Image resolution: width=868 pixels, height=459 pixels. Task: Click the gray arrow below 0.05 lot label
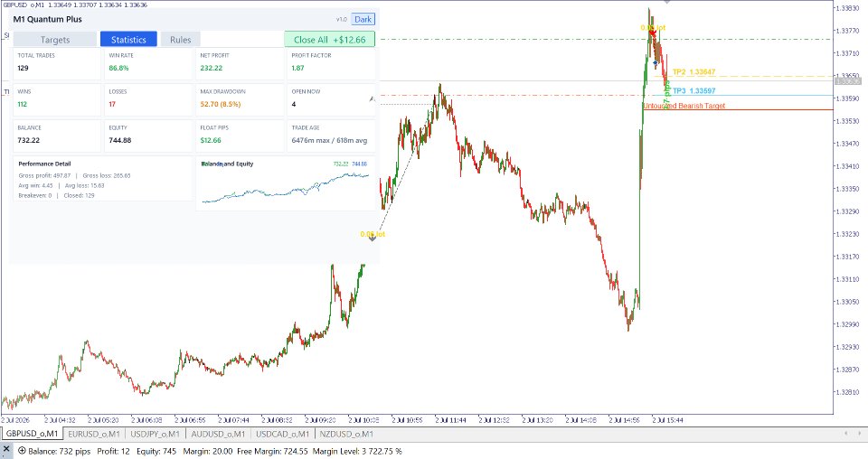click(372, 238)
